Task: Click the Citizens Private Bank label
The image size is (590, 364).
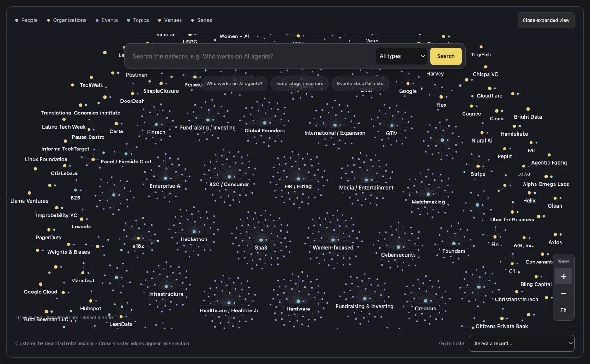Action: [x=502, y=326]
